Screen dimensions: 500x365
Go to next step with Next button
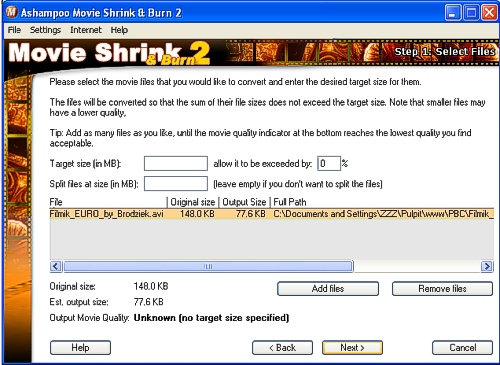(x=352, y=348)
